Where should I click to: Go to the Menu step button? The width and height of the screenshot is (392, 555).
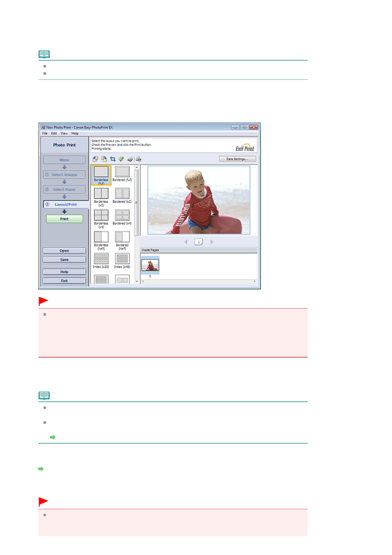pos(64,160)
